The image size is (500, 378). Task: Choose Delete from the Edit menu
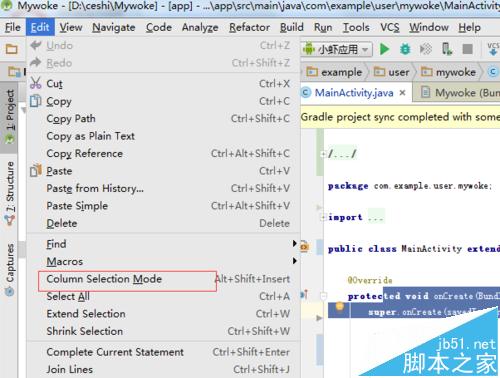pos(163,223)
